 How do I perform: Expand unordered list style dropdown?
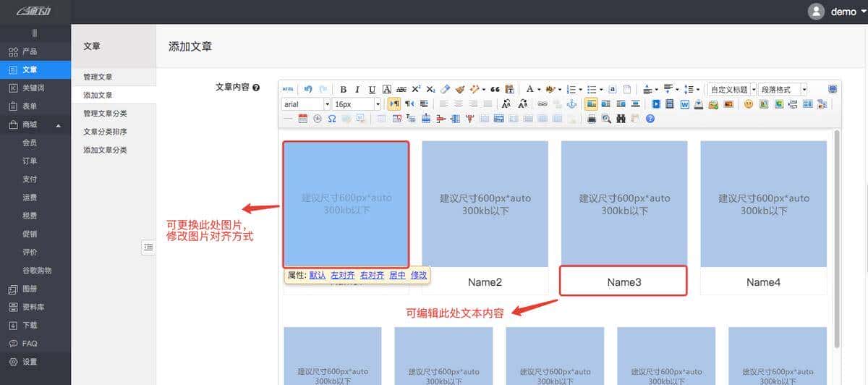[601, 89]
